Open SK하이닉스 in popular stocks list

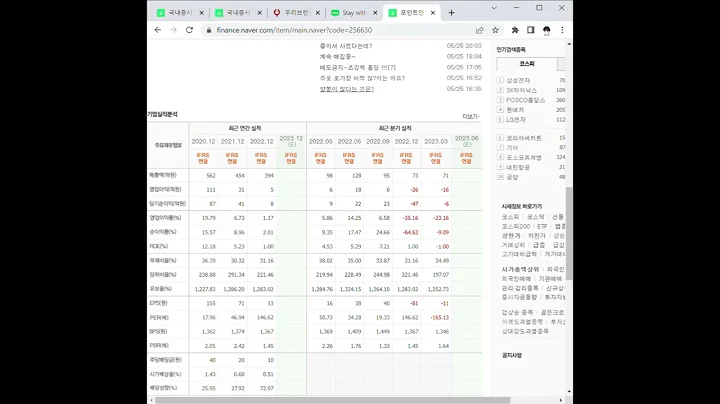(x=521, y=90)
